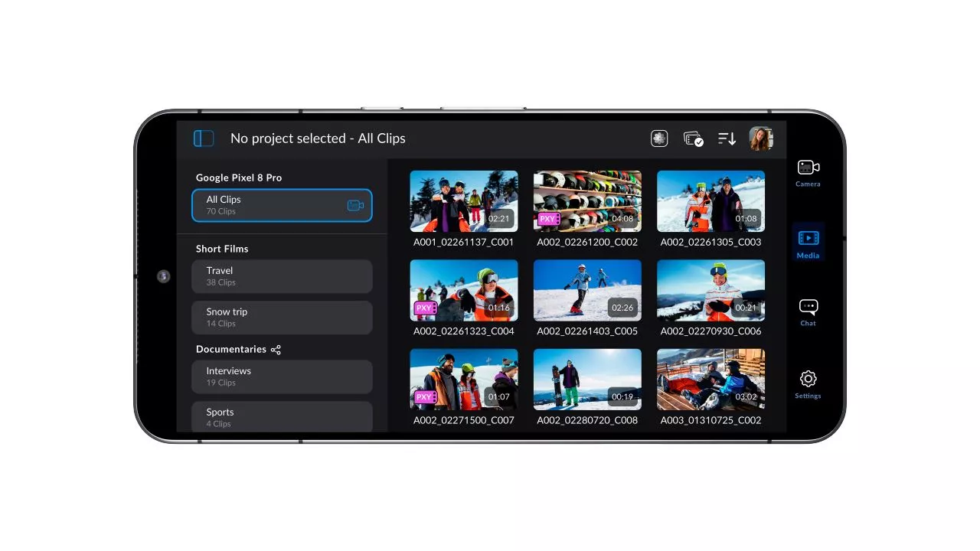Open the Snow trip project

tap(282, 318)
